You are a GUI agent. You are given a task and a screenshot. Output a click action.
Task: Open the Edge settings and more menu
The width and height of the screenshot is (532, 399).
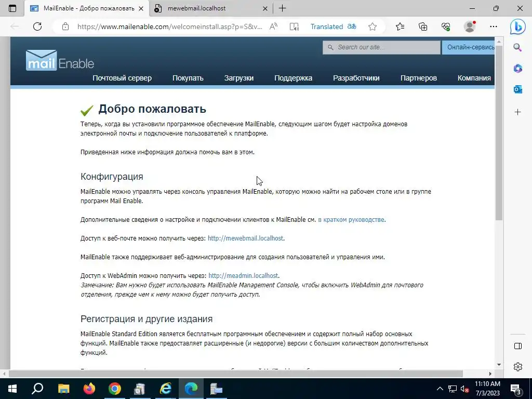pyautogui.click(x=494, y=26)
